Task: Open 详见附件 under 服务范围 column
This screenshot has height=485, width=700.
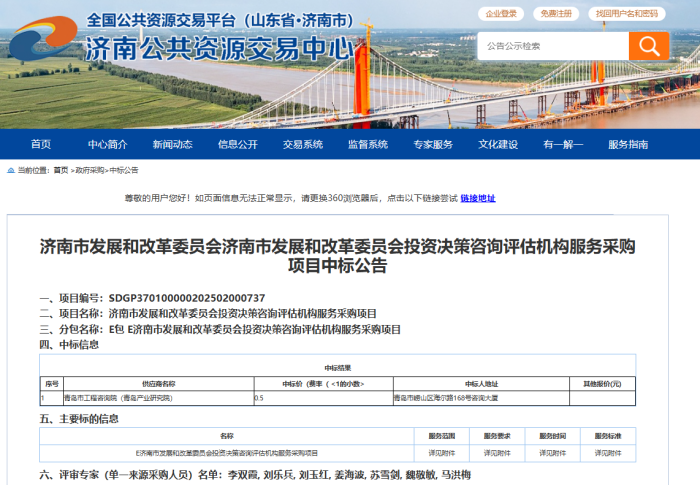Action: [x=442, y=453]
